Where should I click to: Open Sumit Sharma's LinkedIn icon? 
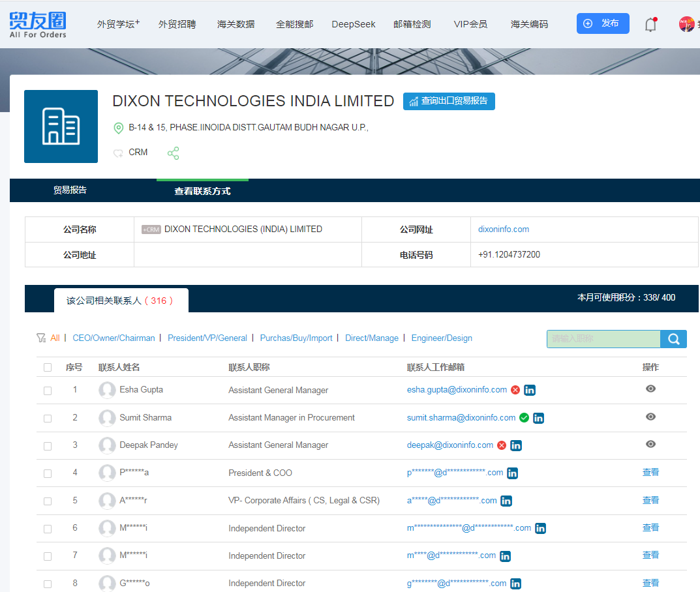click(538, 418)
